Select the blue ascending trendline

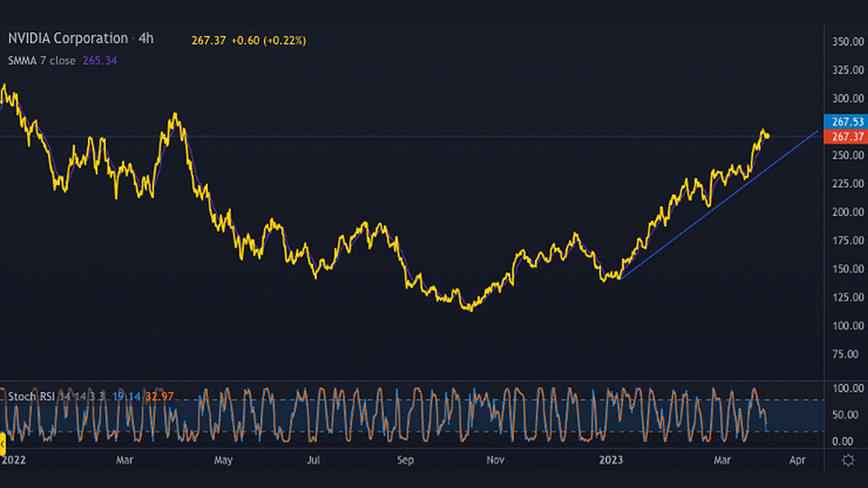pos(720,205)
